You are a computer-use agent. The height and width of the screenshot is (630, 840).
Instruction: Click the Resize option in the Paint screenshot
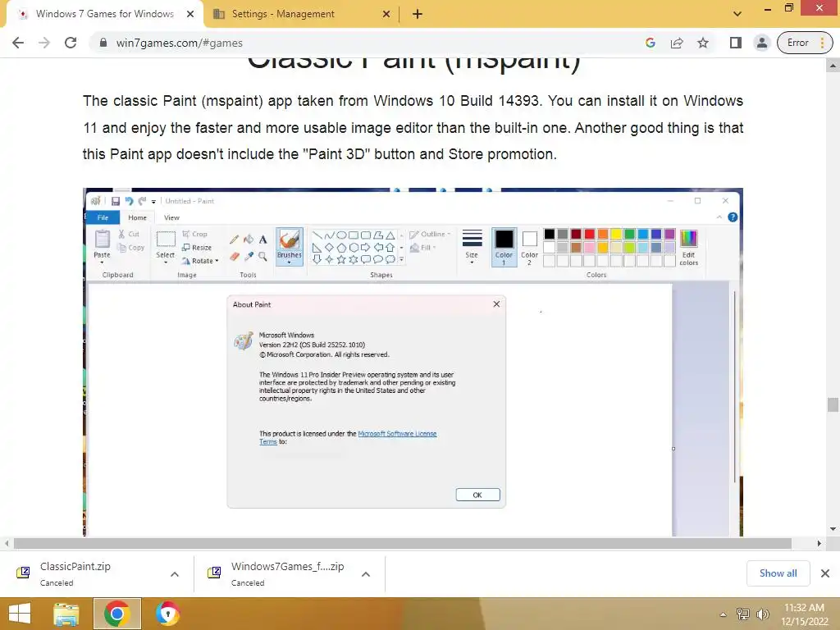[x=197, y=248]
